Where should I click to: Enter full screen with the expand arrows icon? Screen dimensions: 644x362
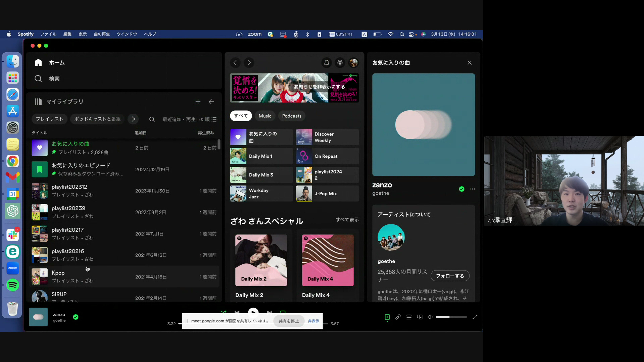pos(475,317)
